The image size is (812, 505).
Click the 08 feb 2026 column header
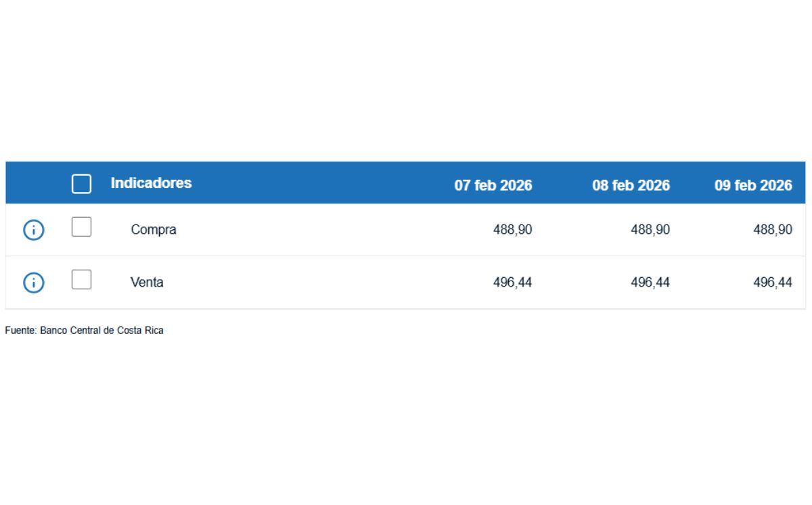pos(631,185)
